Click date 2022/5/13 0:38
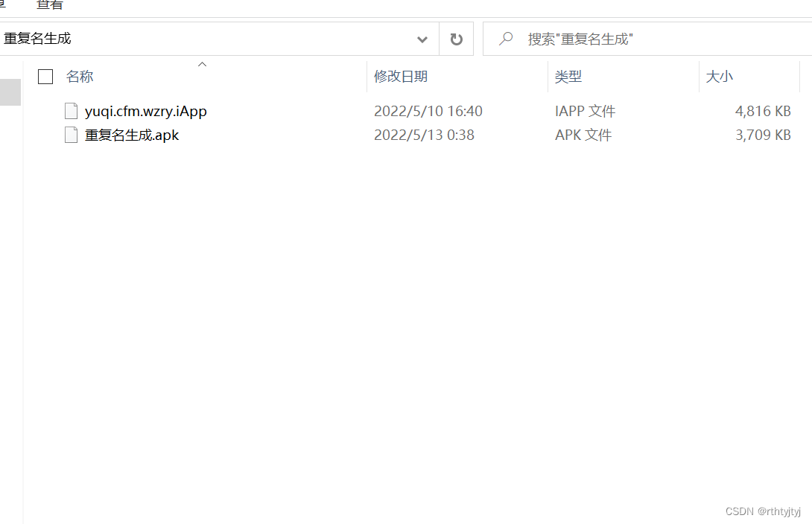The width and height of the screenshot is (812, 524). pos(424,135)
